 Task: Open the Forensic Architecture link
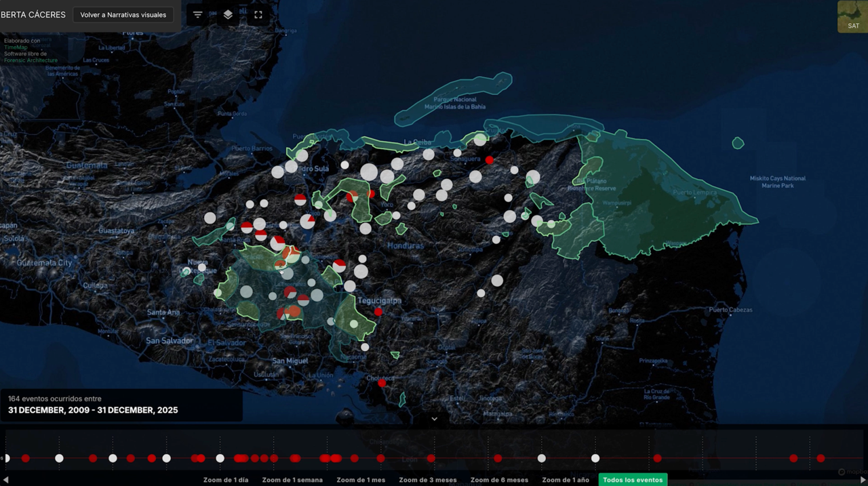(31, 60)
